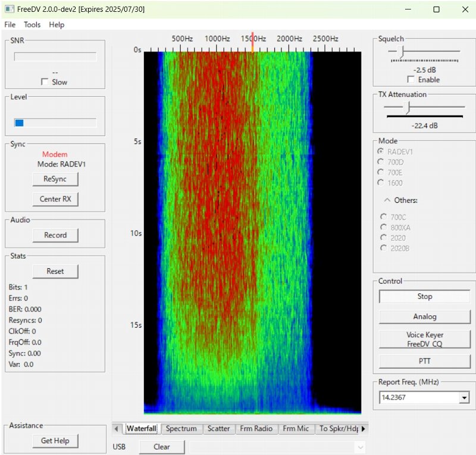The height and width of the screenshot is (455, 476).
Task: Select the 2020 mode radio button
Action: point(384,237)
